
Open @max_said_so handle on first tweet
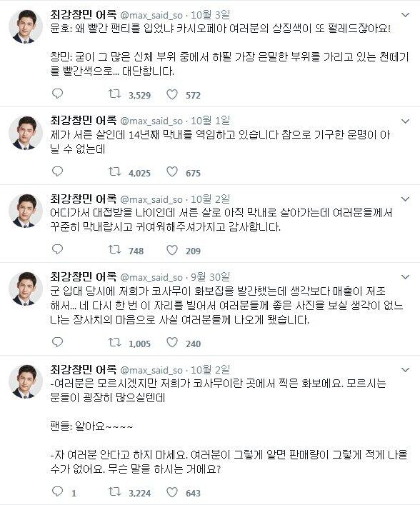[x=151, y=15]
